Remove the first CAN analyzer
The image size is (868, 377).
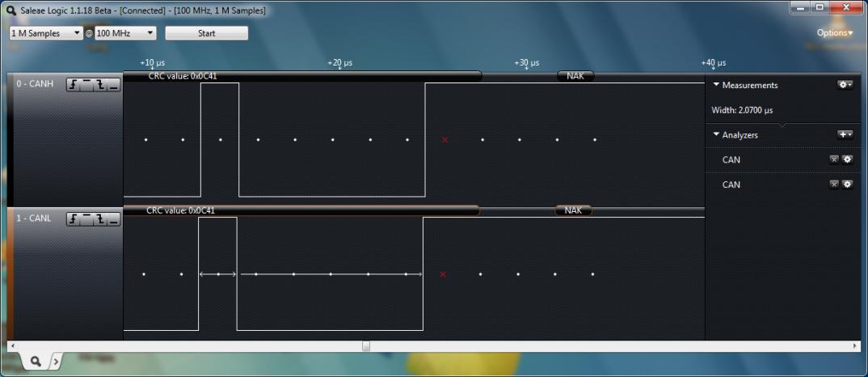pos(834,159)
